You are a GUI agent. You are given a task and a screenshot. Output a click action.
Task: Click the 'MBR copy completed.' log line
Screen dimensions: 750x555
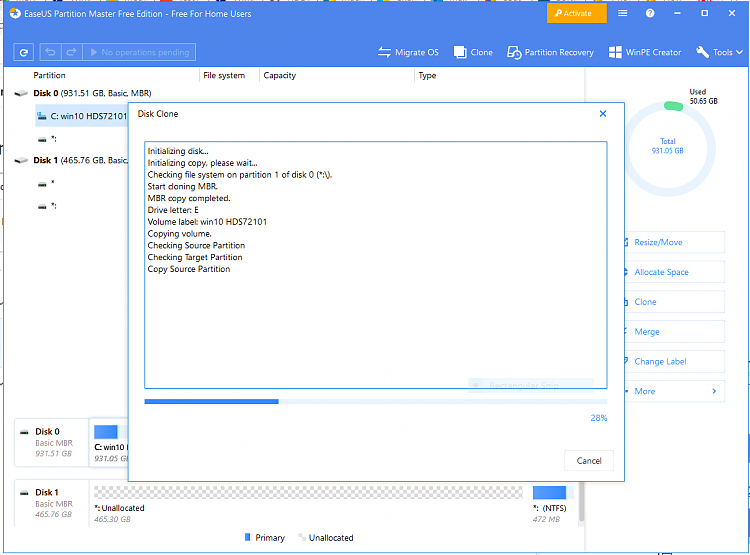coord(188,198)
